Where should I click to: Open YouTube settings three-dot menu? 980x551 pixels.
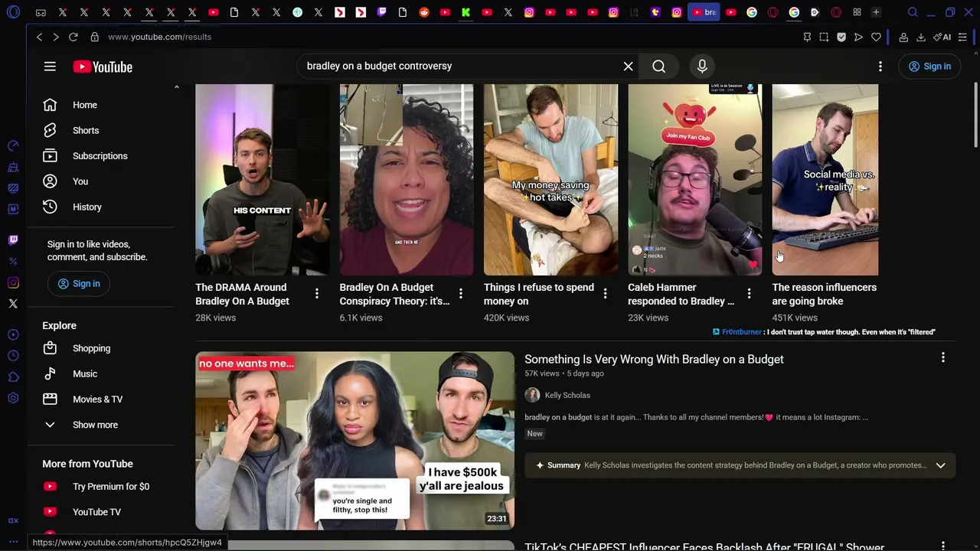[x=880, y=67]
